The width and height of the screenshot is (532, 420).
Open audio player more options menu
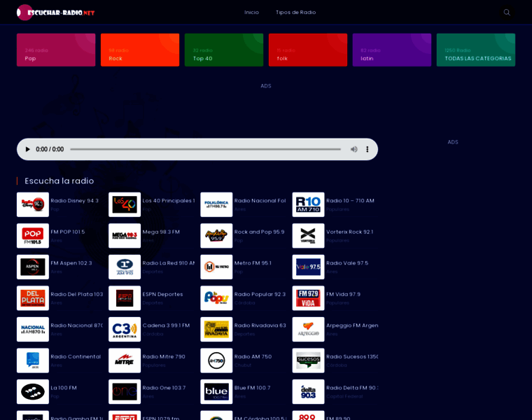pyautogui.click(x=367, y=149)
